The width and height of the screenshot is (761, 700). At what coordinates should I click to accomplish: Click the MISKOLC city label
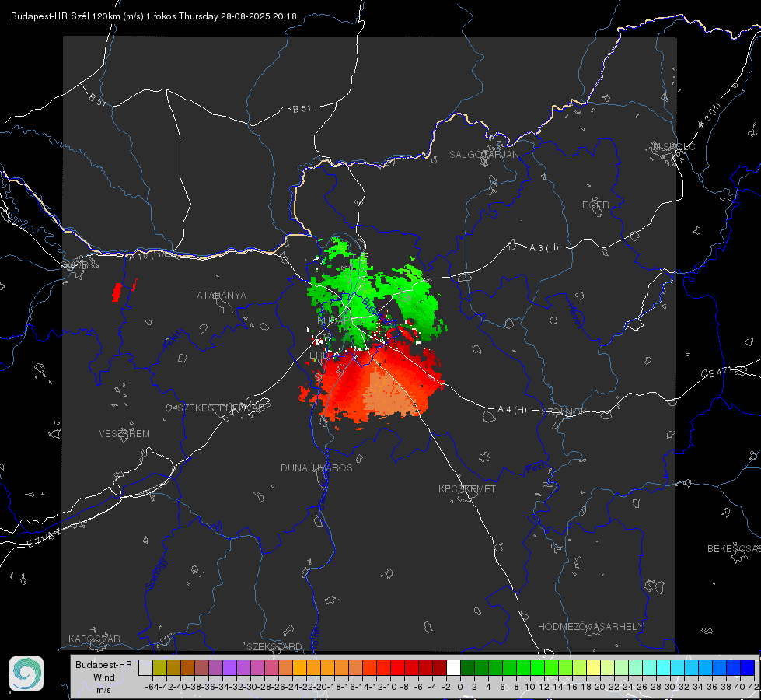674,146
